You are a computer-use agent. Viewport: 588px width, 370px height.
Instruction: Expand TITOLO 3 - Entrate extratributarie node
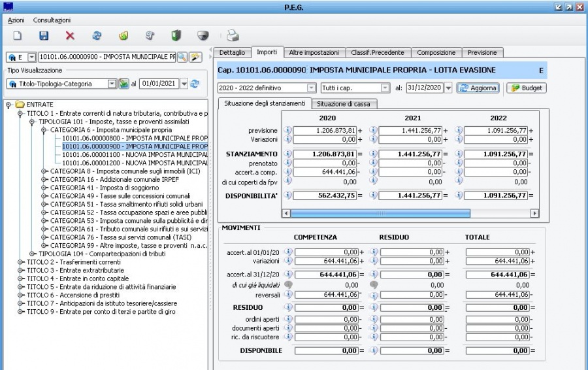tap(21, 270)
